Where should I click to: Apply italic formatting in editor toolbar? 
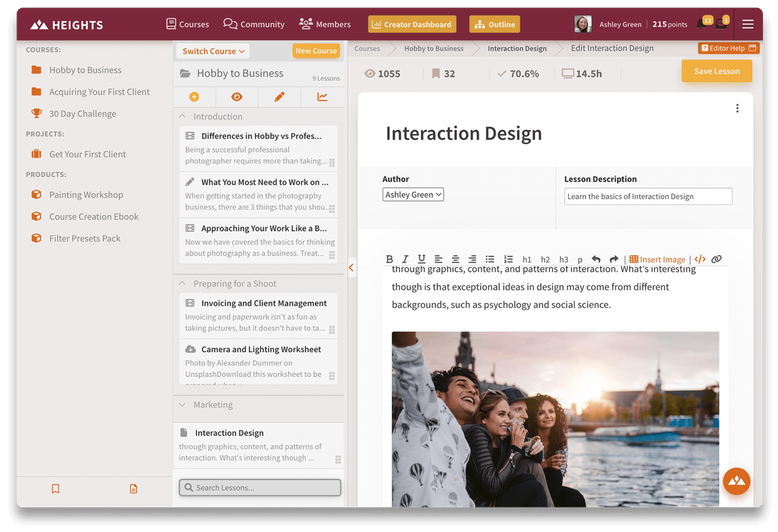click(405, 259)
